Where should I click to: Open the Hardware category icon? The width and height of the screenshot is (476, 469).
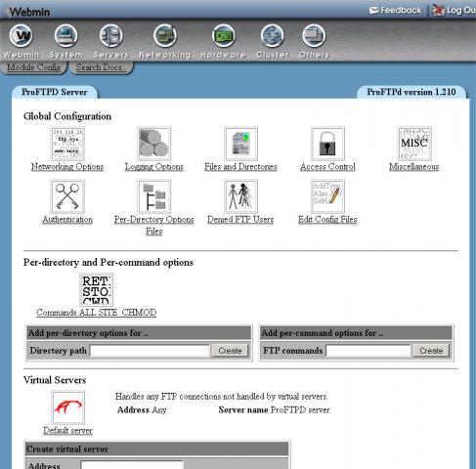(224, 36)
